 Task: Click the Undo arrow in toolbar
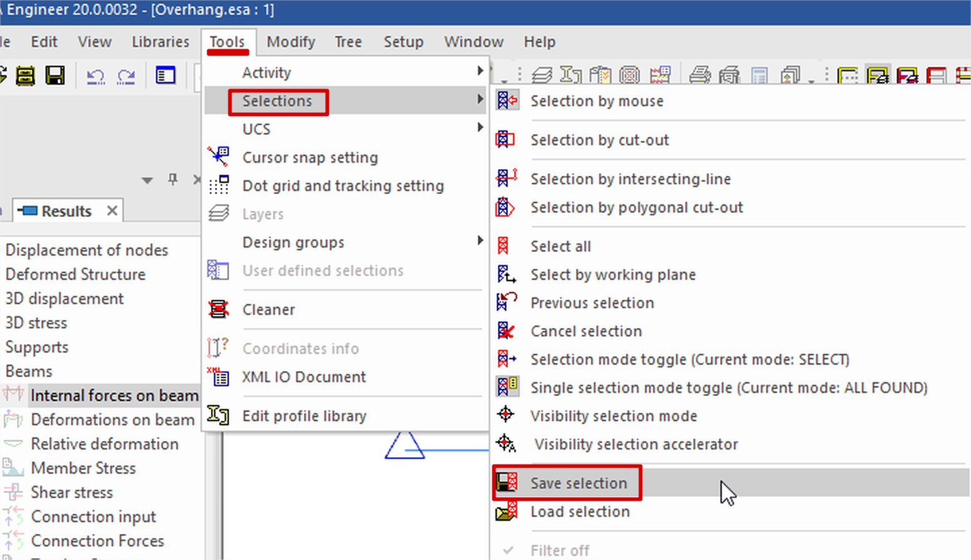click(95, 76)
